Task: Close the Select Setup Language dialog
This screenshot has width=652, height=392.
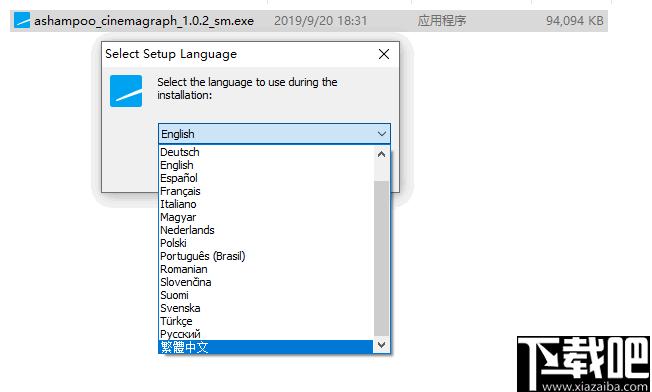Action: [384, 54]
